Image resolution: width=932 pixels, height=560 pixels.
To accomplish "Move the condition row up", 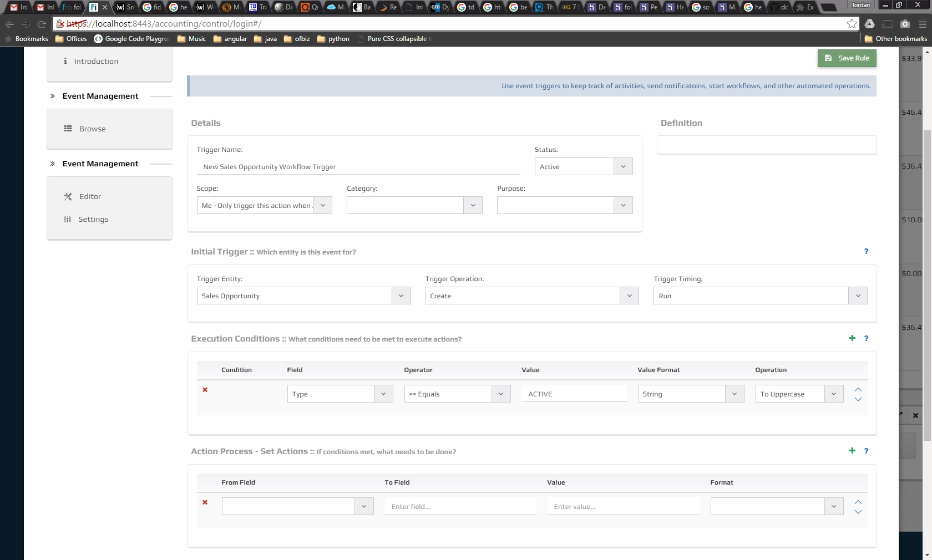I will tap(858, 390).
